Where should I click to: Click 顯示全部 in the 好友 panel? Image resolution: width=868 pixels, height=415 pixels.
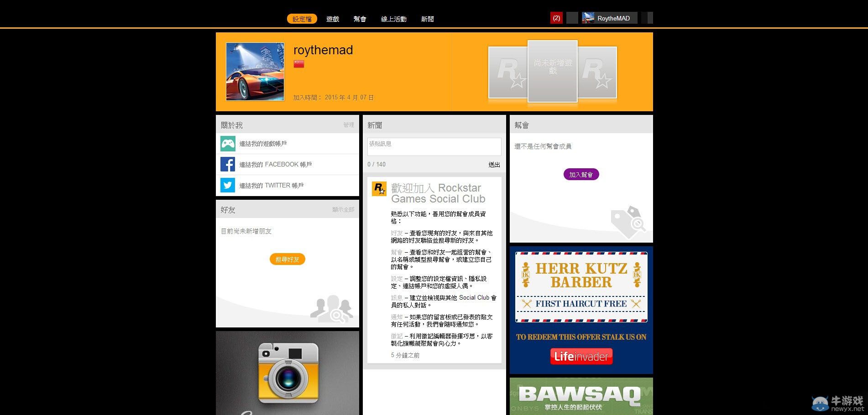343,210
